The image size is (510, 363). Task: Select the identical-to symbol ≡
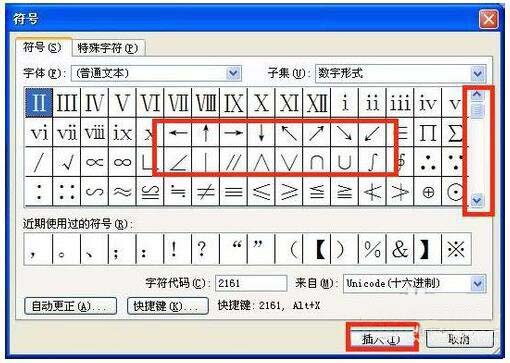coord(233,192)
